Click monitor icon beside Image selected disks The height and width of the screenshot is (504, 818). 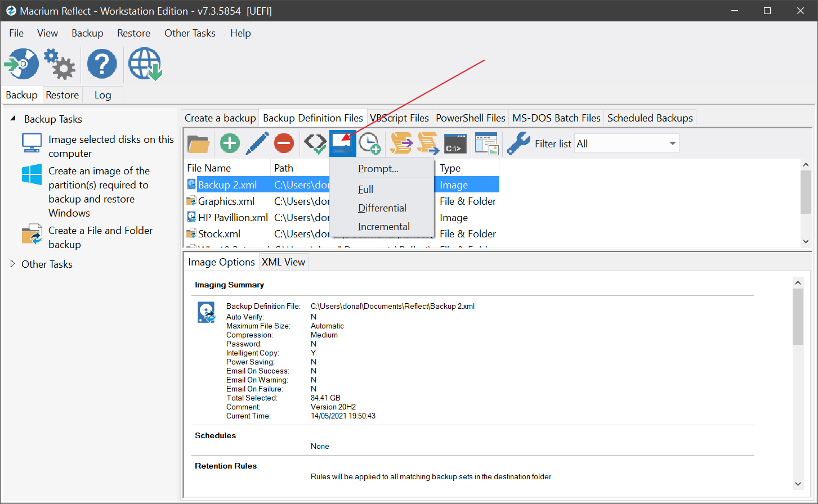32,143
